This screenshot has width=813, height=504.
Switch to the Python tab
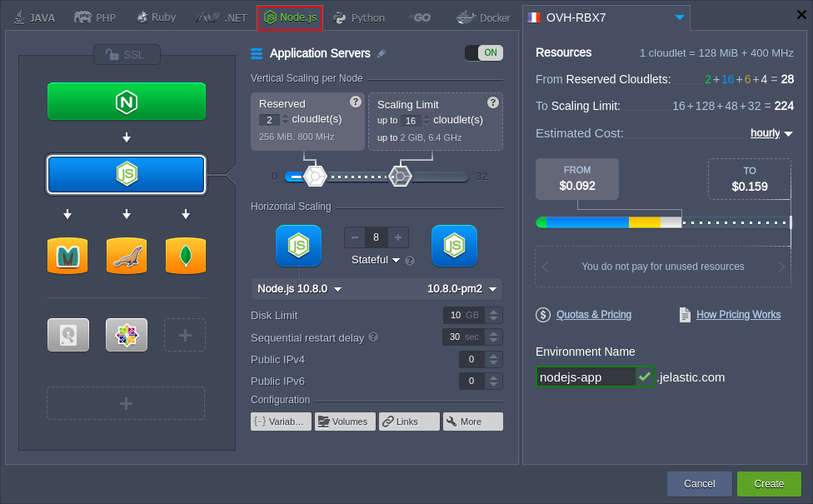point(359,17)
